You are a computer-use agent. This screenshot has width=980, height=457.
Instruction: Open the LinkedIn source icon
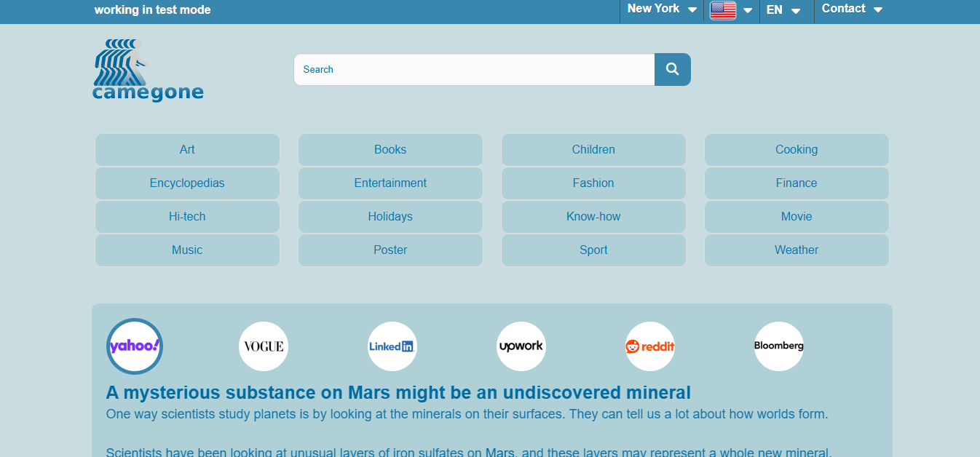coord(392,346)
